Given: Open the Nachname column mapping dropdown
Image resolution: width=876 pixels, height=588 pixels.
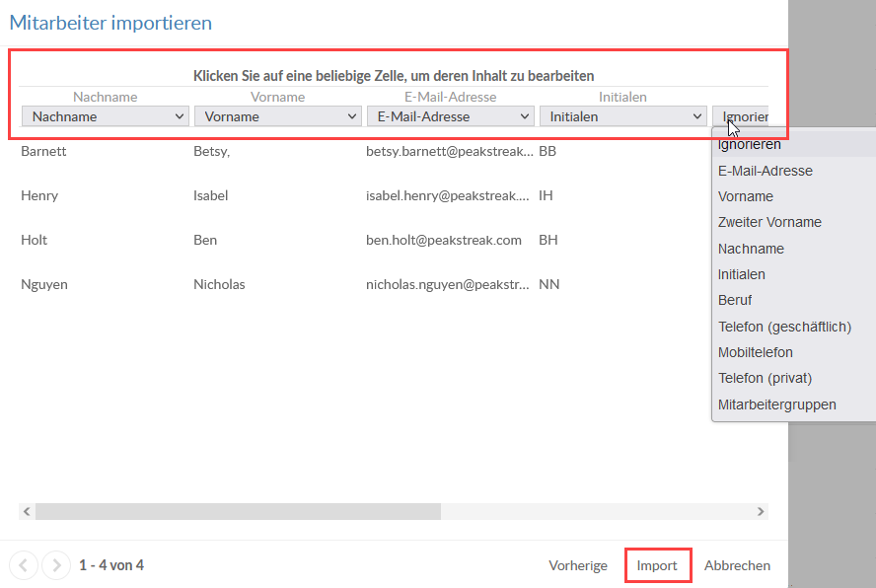Looking at the screenshot, I should [105, 116].
